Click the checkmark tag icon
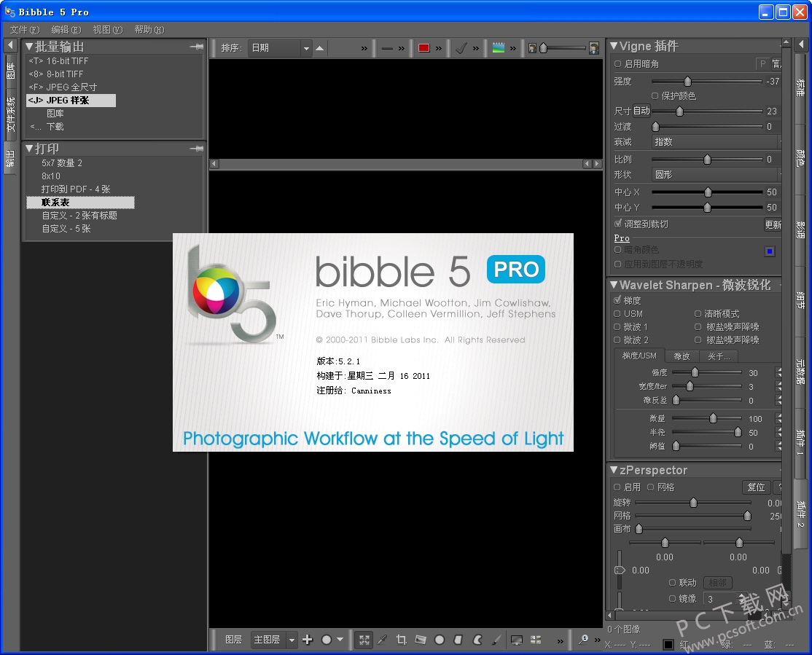The width and height of the screenshot is (812, 655). [461, 48]
